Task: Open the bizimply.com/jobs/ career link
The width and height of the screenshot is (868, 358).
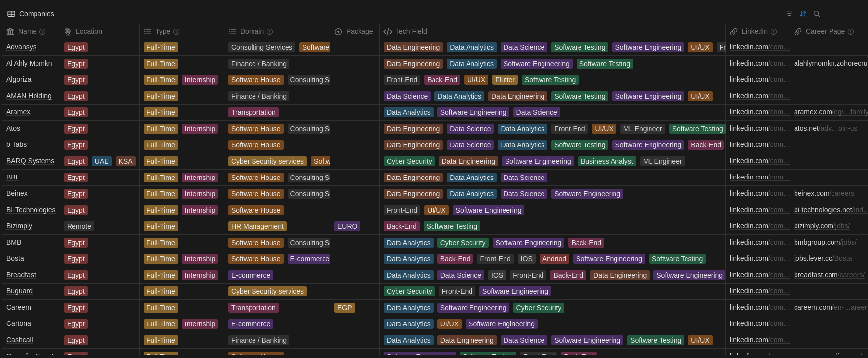Action: [822, 226]
